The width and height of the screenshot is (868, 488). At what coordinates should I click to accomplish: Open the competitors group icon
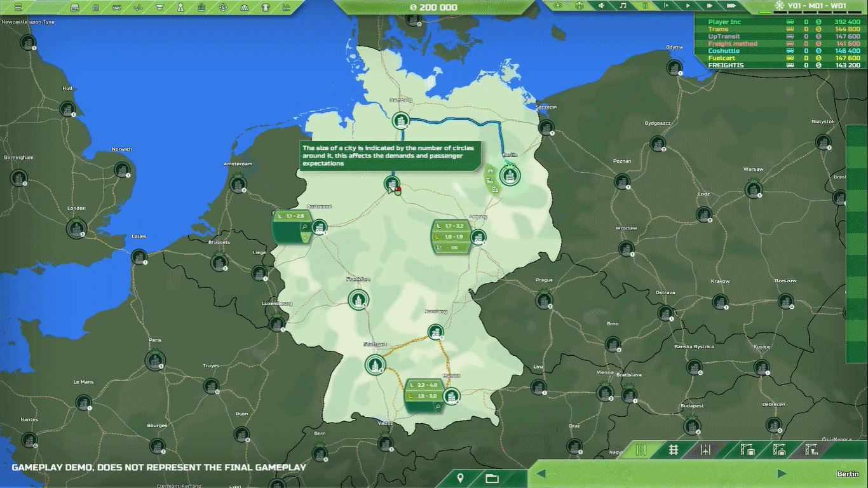(244, 7)
